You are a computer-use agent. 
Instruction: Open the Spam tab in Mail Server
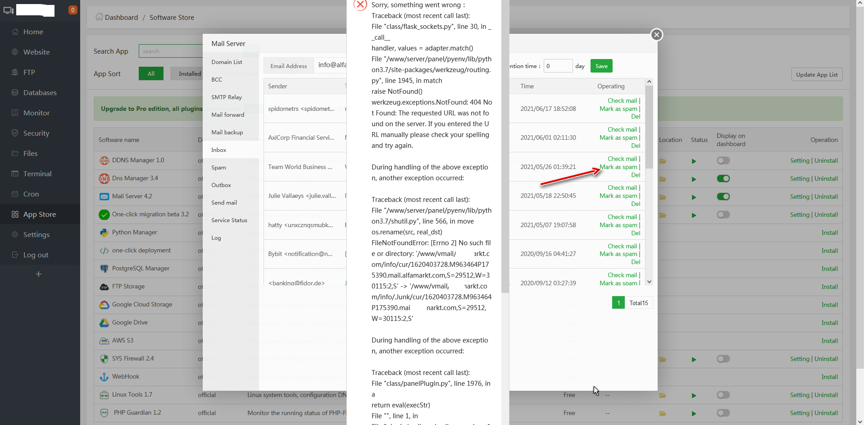219,168
